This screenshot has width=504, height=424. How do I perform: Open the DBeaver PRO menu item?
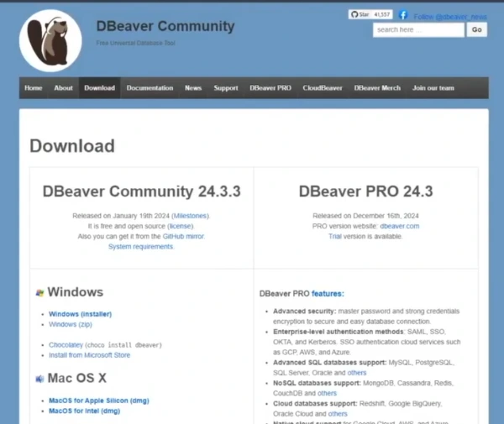click(x=270, y=88)
